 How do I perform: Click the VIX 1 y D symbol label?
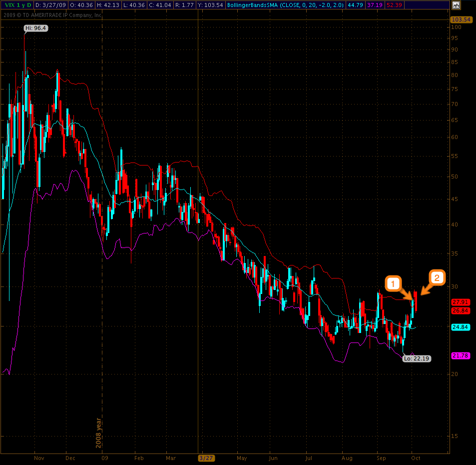tap(18, 5)
